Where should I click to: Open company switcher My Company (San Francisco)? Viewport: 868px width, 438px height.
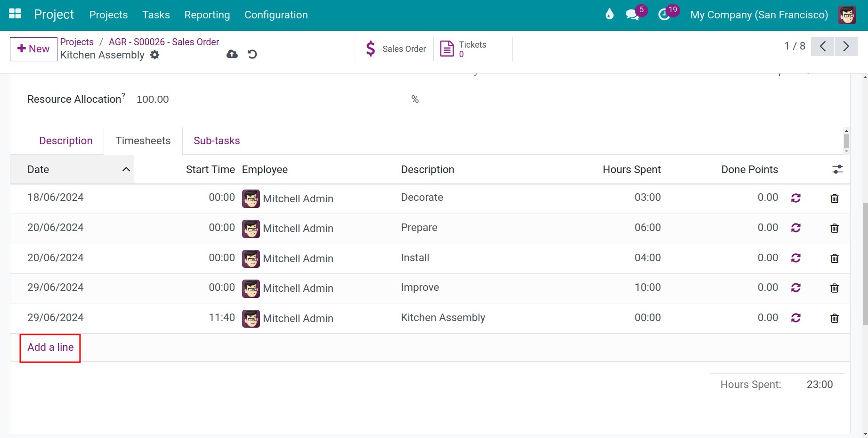[x=759, y=15]
